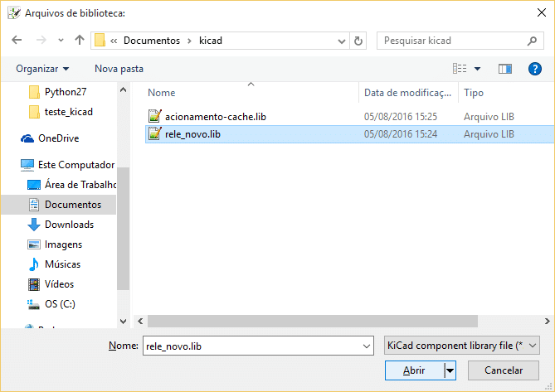Show the preview pane icon
The width and height of the screenshot is (555, 392).
505,69
